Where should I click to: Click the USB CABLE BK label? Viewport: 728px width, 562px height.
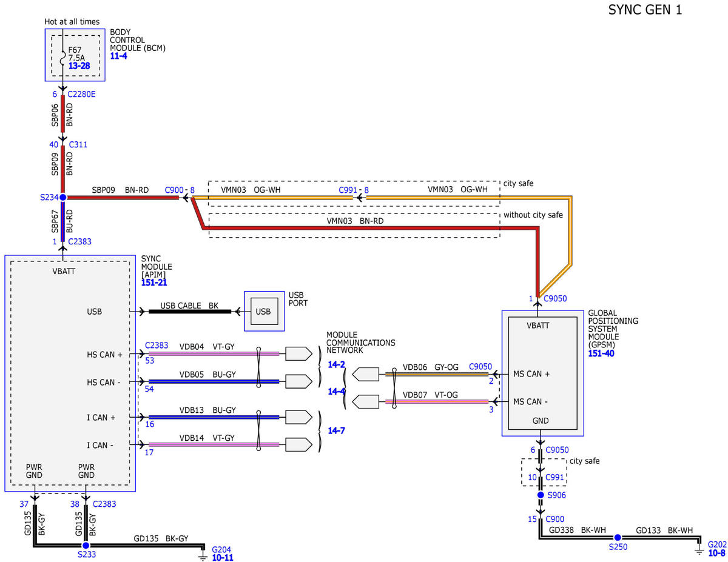coord(189,306)
